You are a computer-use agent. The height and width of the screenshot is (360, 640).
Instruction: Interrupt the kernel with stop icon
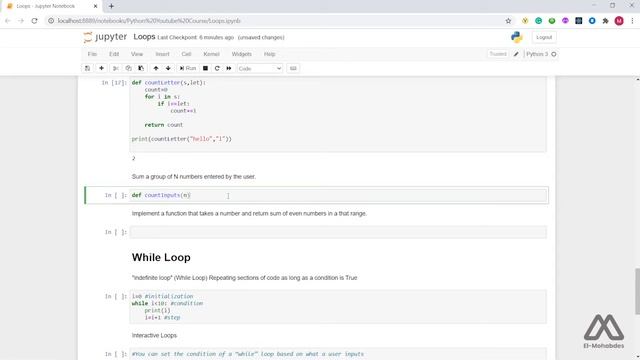[x=205, y=69]
